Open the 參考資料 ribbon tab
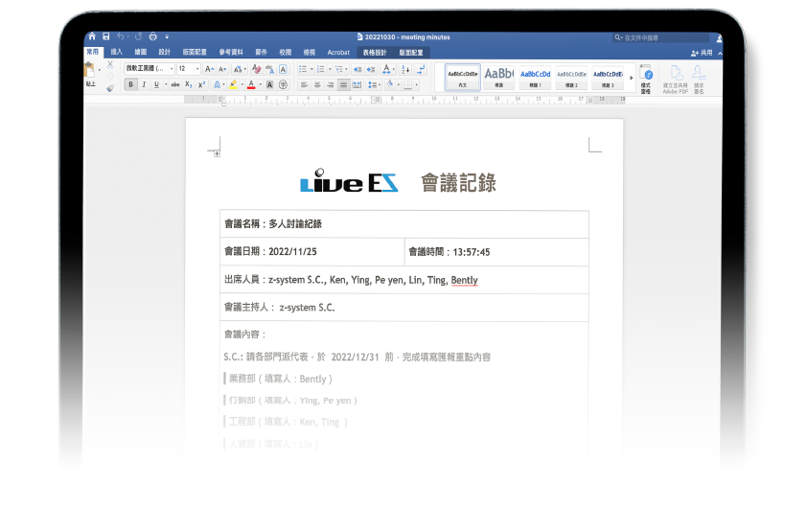 [231, 52]
